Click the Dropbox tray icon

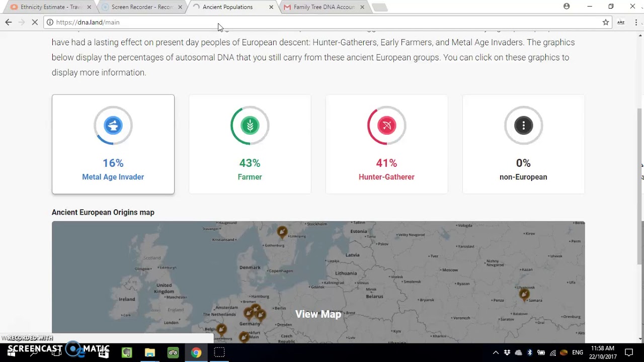[x=507, y=352]
